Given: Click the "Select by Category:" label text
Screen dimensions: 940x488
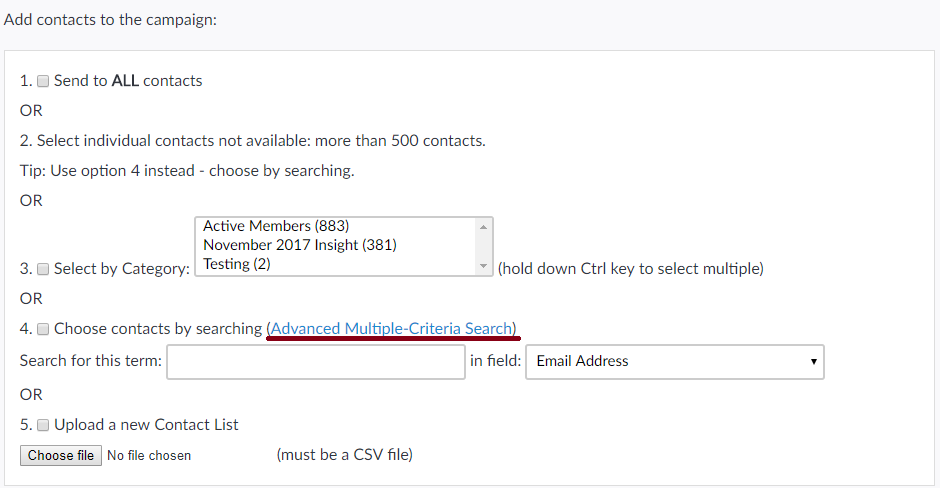Looking at the screenshot, I should click(122, 269).
